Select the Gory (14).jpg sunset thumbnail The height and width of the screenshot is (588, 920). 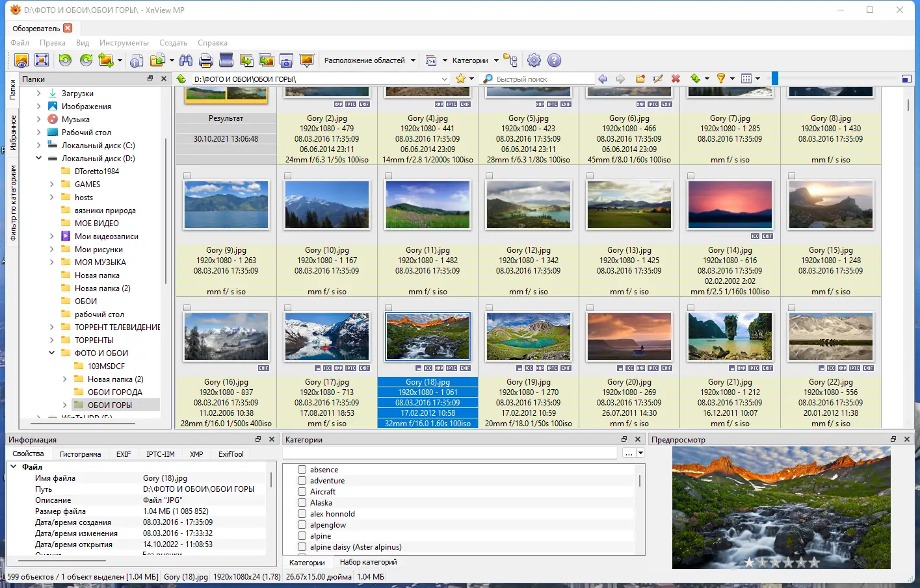730,205
